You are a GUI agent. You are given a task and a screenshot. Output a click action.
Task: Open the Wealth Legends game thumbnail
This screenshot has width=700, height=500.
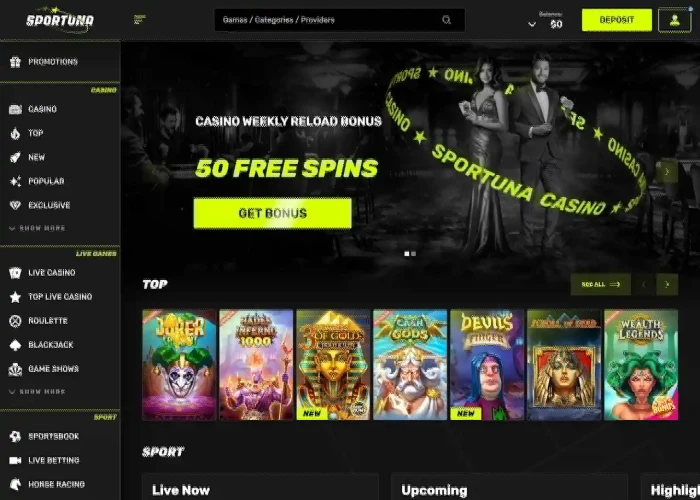click(641, 365)
